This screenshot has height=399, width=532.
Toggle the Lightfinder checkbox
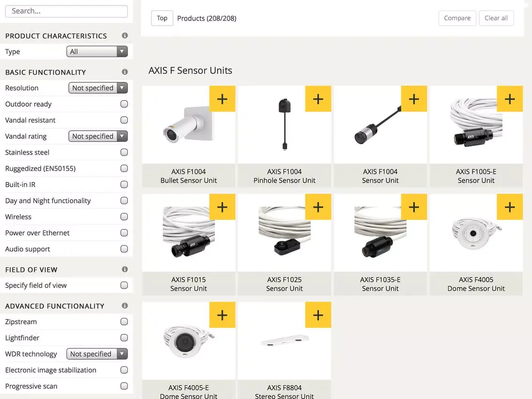[124, 338]
